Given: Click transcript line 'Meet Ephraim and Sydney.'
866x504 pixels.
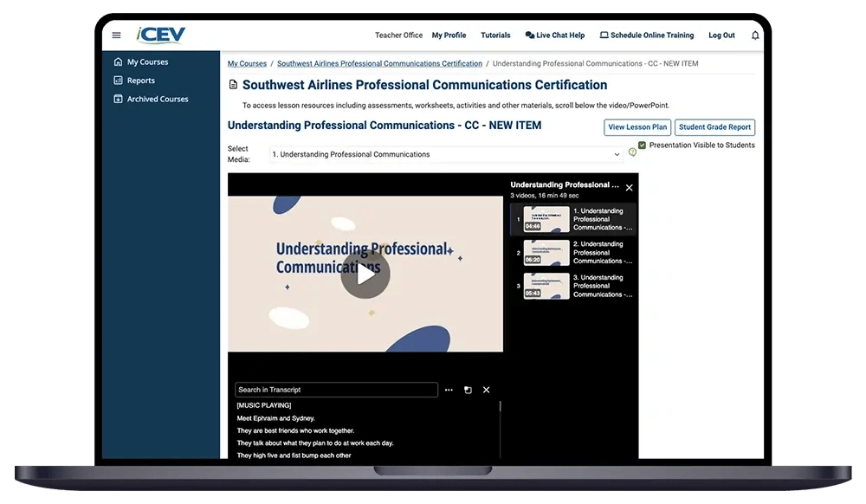Looking at the screenshot, I should 275,418.
